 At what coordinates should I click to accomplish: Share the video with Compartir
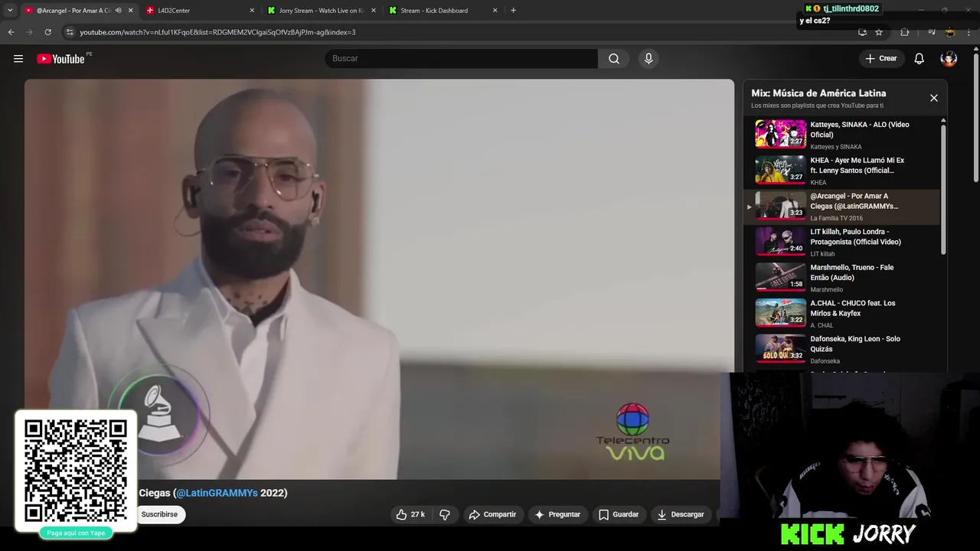coord(492,514)
